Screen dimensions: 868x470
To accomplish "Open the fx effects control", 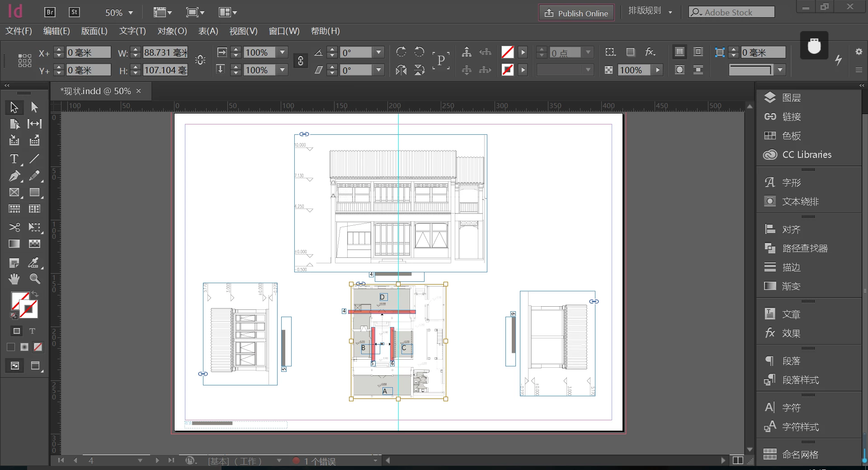I will [650, 52].
